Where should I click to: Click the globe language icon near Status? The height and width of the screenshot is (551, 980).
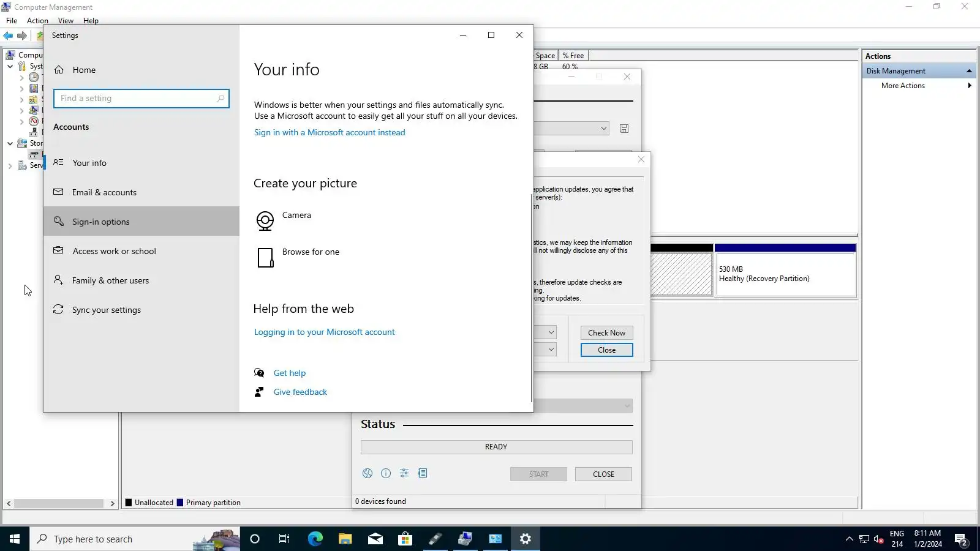pyautogui.click(x=367, y=473)
